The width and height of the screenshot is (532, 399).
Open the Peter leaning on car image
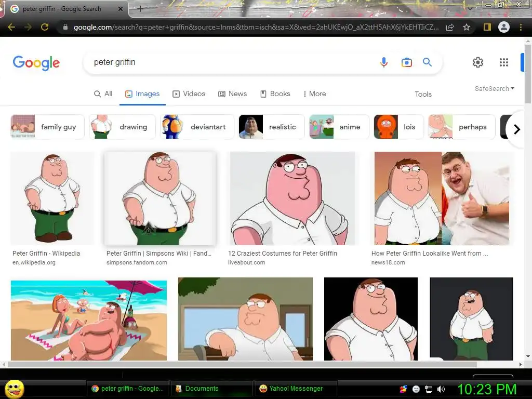(245, 319)
